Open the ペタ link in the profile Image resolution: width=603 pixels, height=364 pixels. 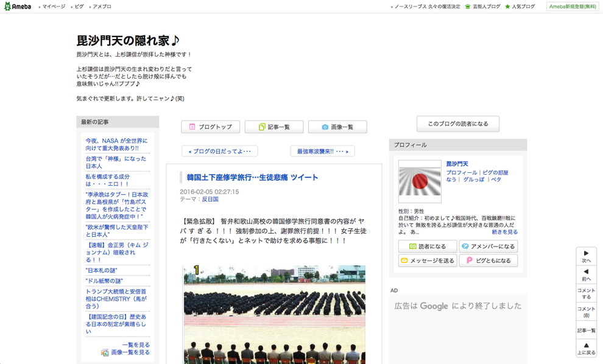[496, 180]
